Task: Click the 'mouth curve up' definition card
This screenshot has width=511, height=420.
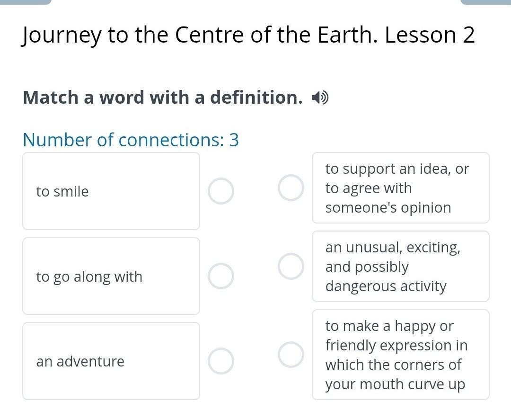Action: click(401, 355)
